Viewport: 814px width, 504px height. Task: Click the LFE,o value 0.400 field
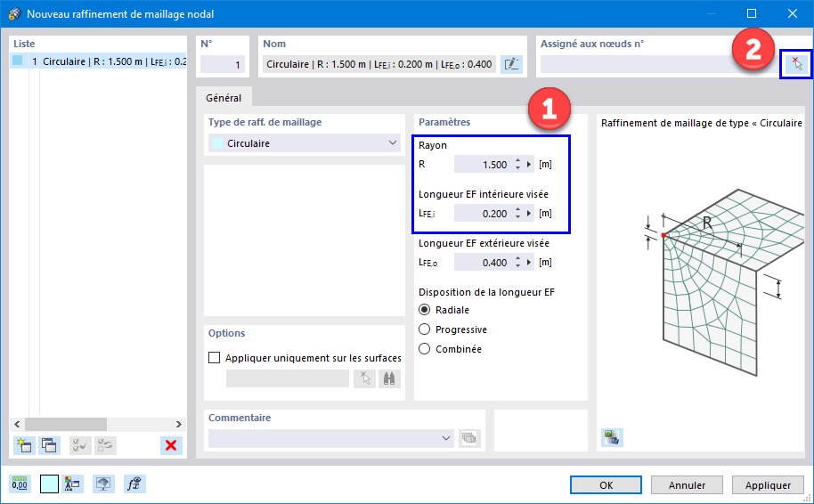tap(484, 262)
